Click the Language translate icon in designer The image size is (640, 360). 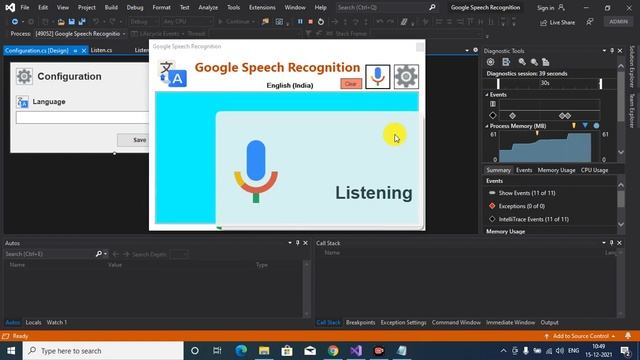[x=22, y=102]
